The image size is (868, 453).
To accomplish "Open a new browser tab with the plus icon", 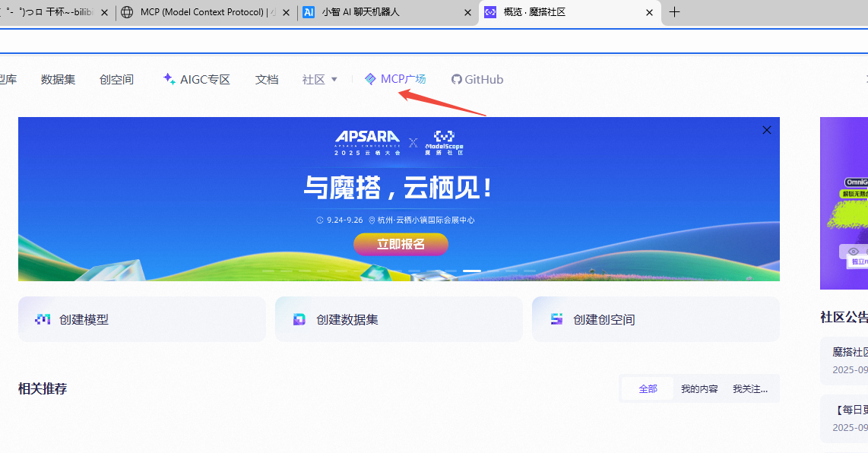I will (676, 12).
